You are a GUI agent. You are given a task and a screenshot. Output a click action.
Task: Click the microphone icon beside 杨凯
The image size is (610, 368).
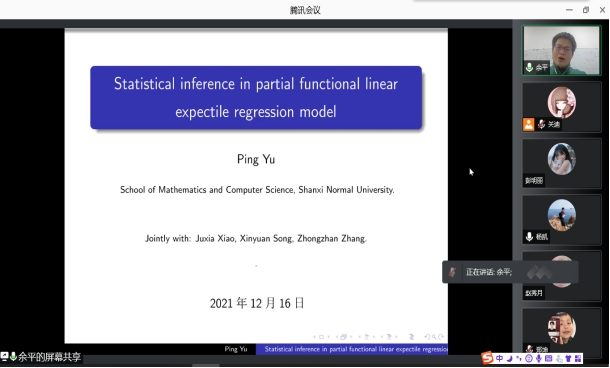point(529,237)
